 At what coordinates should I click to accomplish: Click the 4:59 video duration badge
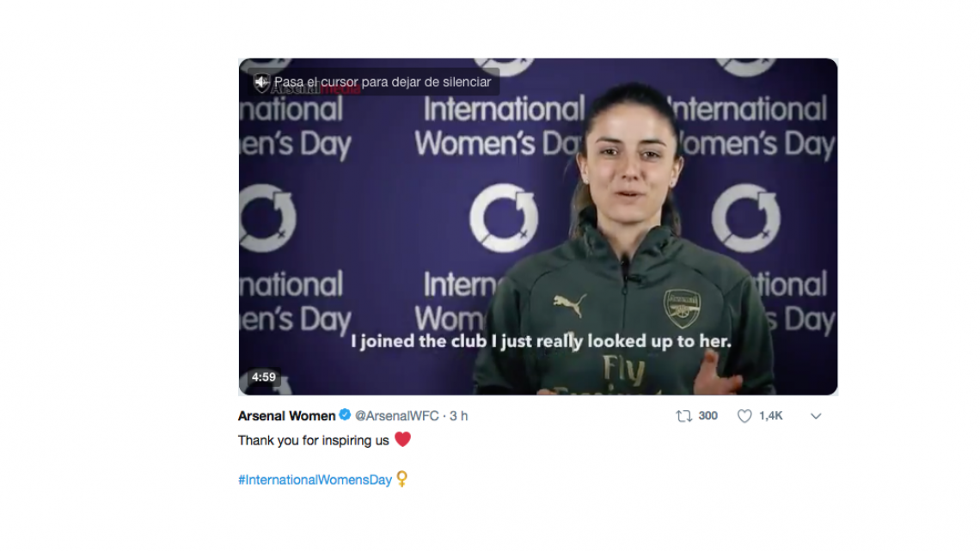pyautogui.click(x=264, y=377)
